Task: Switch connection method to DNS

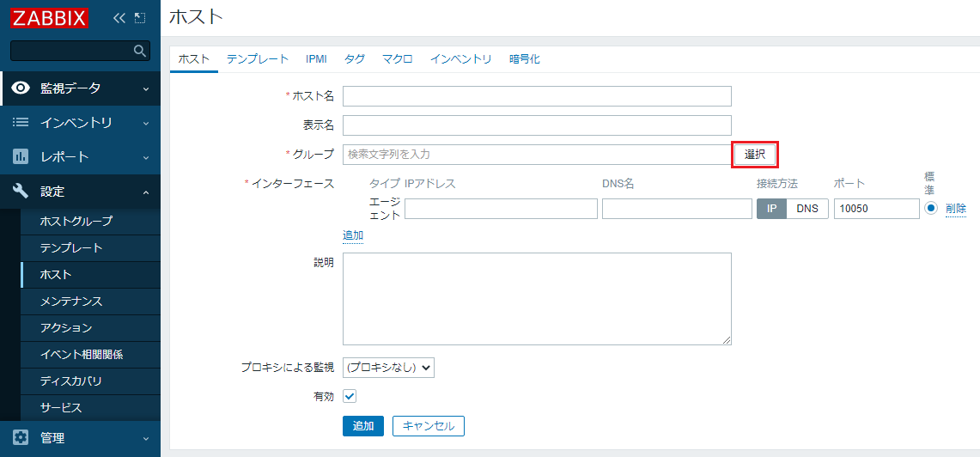Action: click(x=807, y=209)
